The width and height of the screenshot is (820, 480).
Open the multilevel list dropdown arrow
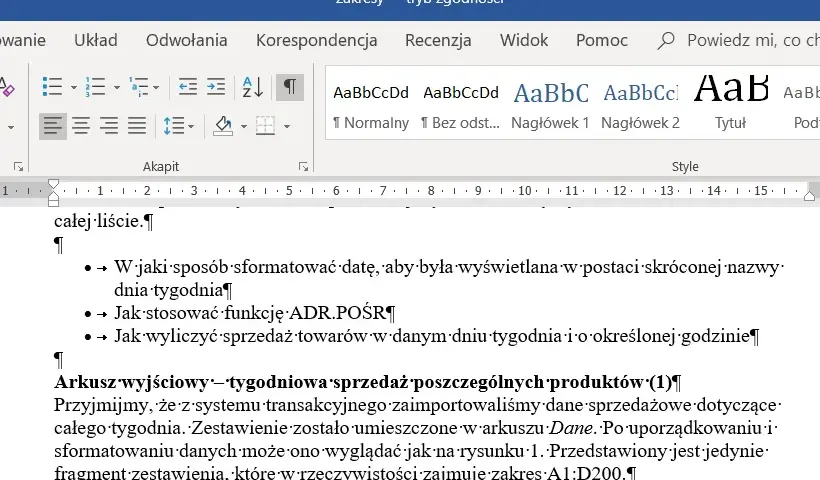coord(156,87)
